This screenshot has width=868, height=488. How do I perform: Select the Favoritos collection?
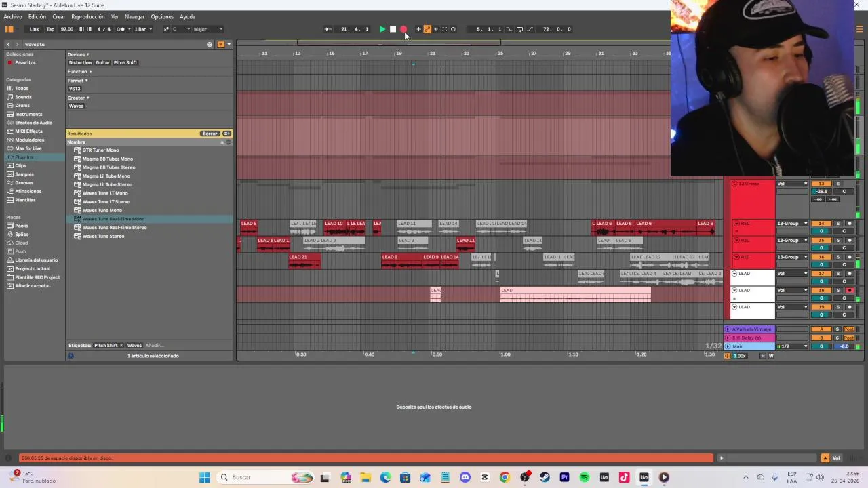tap(25, 62)
